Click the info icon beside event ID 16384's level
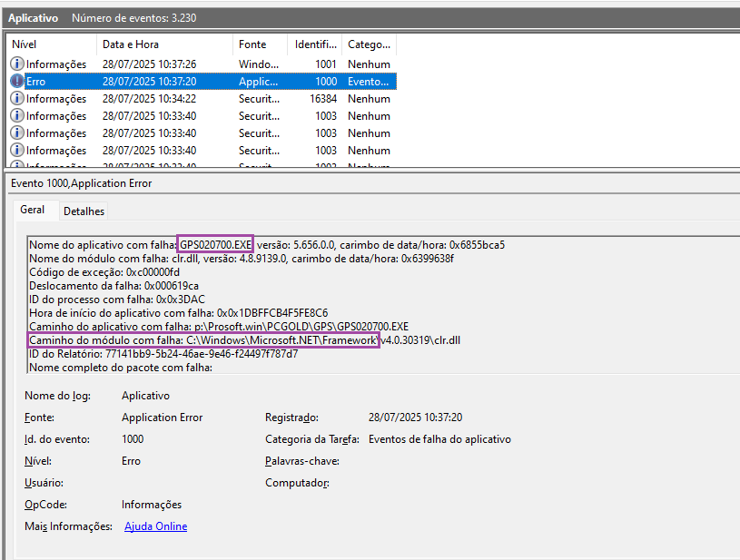The image size is (740, 560). (x=17, y=99)
